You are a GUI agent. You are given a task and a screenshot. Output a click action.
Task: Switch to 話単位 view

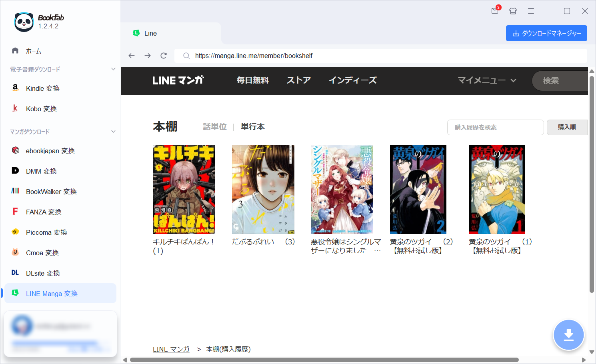[215, 127]
